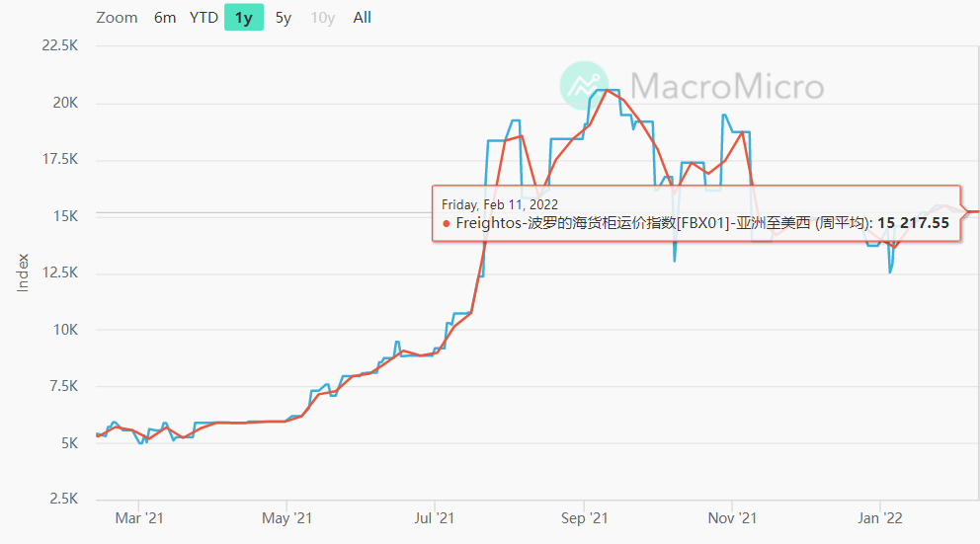Click the Index y-axis title
Image resolution: width=980 pixels, height=544 pixels.
pyautogui.click(x=23, y=272)
